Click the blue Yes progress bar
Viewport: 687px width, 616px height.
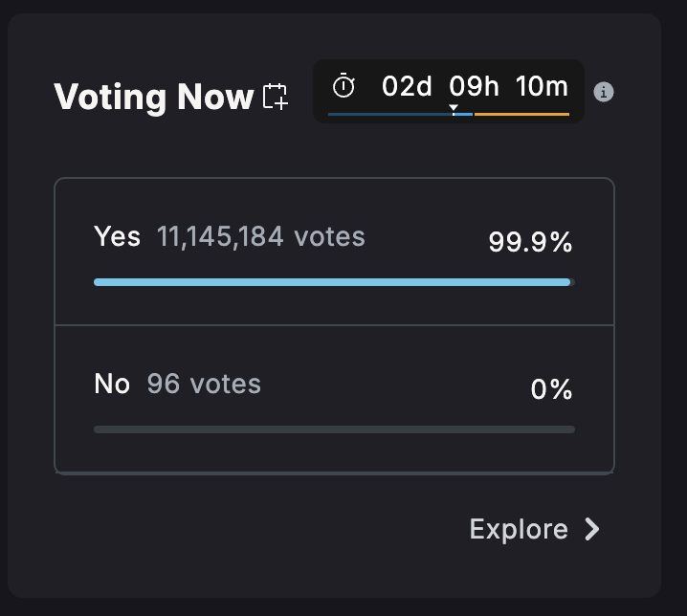click(x=332, y=282)
